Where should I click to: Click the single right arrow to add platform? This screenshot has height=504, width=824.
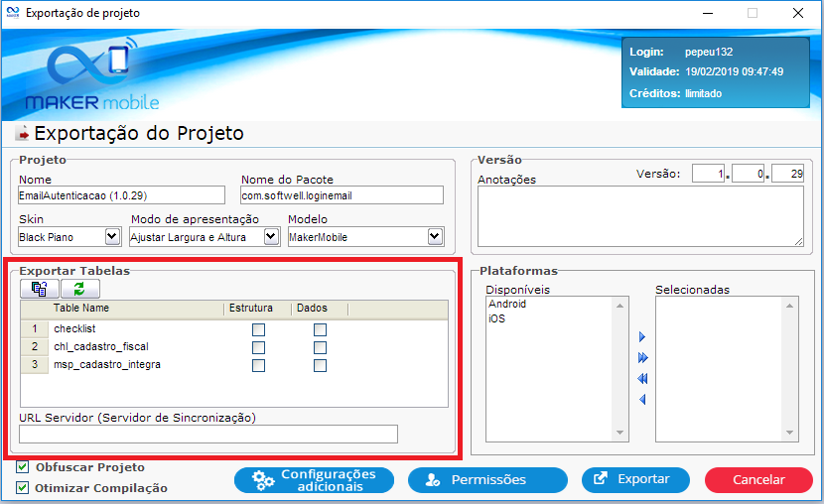pyautogui.click(x=642, y=337)
